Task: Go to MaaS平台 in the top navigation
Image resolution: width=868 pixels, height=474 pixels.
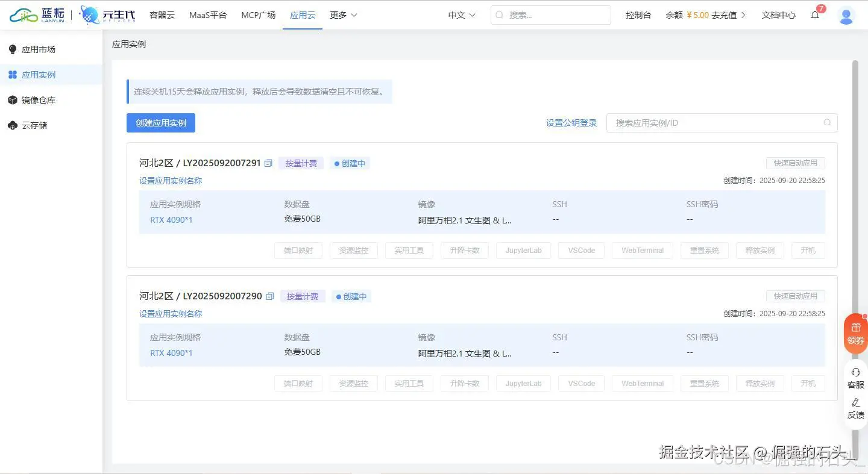Action: (208, 15)
